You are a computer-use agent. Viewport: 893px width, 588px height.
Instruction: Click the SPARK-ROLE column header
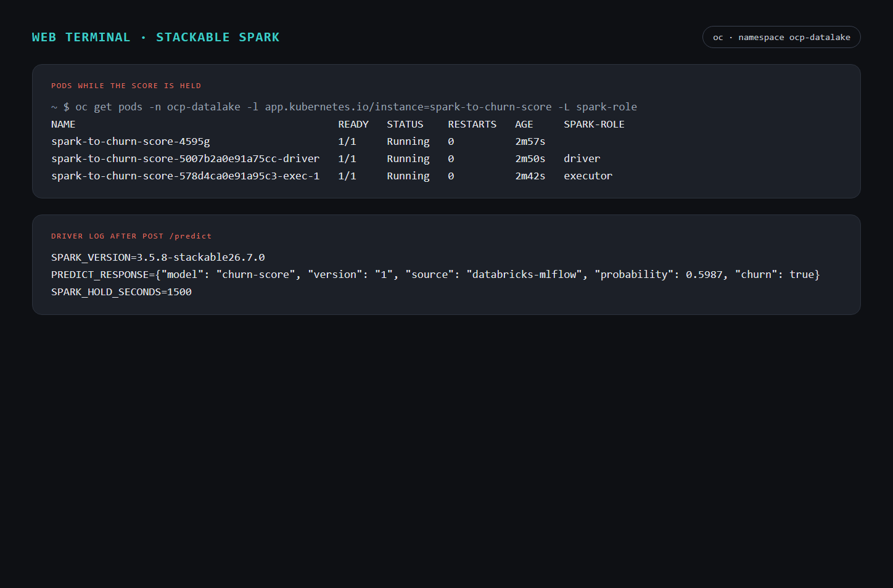click(x=595, y=124)
